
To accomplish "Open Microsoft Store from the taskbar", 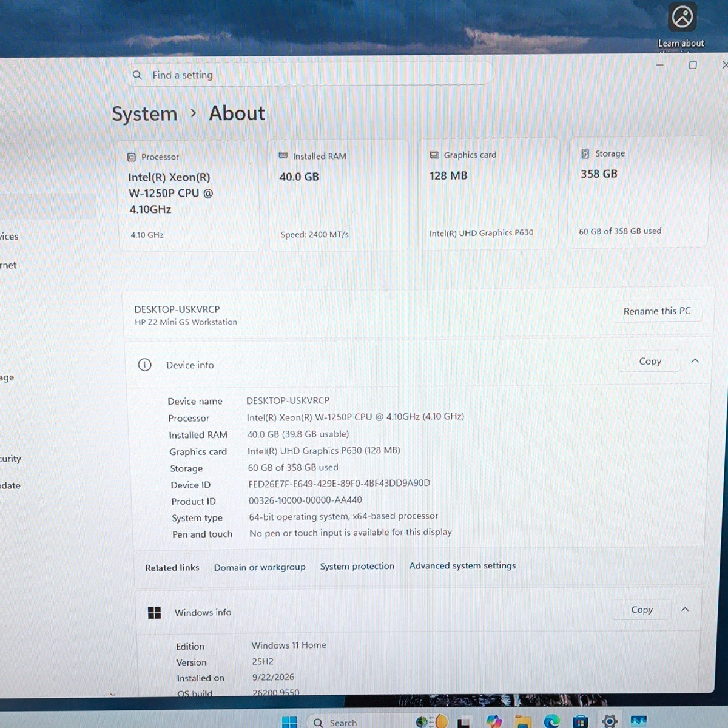I will pyautogui.click(x=581, y=721).
